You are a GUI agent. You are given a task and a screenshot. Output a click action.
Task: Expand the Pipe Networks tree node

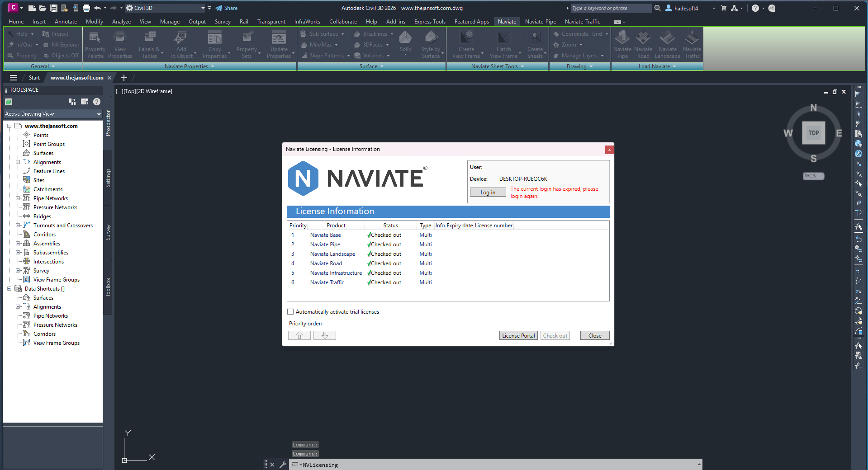[18, 198]
